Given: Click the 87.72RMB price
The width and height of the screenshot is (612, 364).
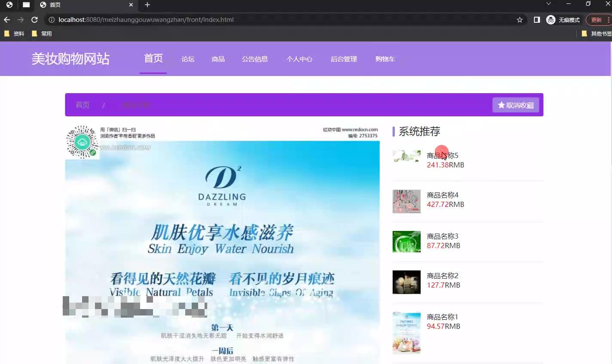Looking at the screenshot, I should [x=444, y=246].
